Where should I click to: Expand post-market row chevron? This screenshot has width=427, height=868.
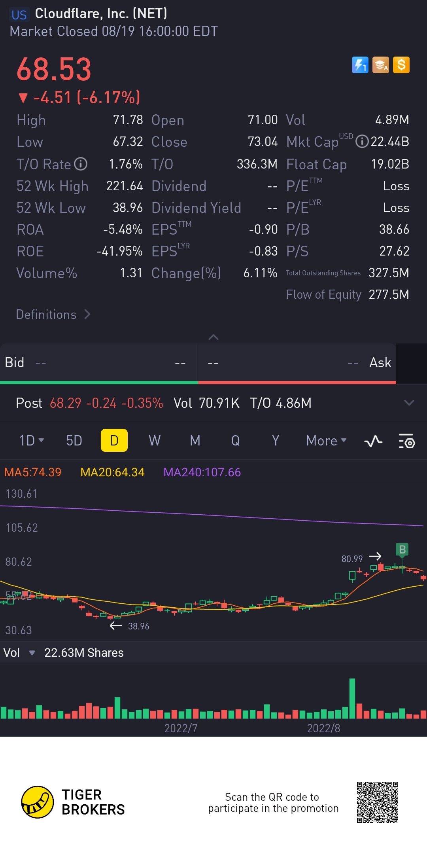pyautogui.click(x=409, y=403)
